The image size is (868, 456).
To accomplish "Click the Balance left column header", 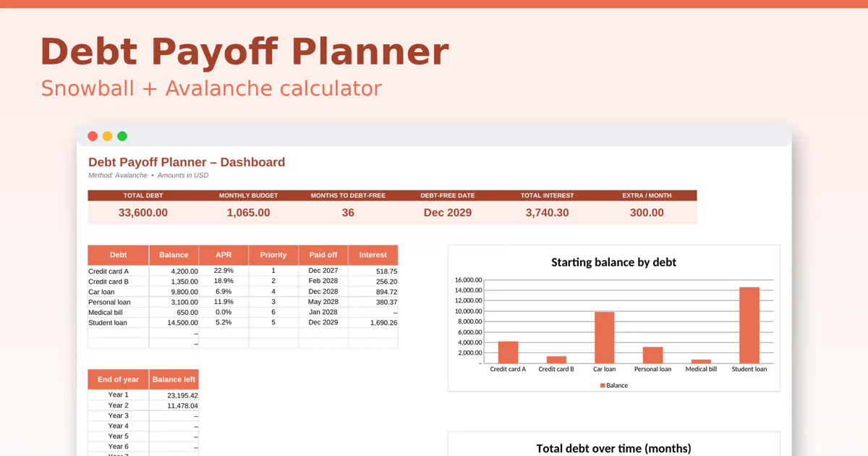I will click(x=174, y=380).
